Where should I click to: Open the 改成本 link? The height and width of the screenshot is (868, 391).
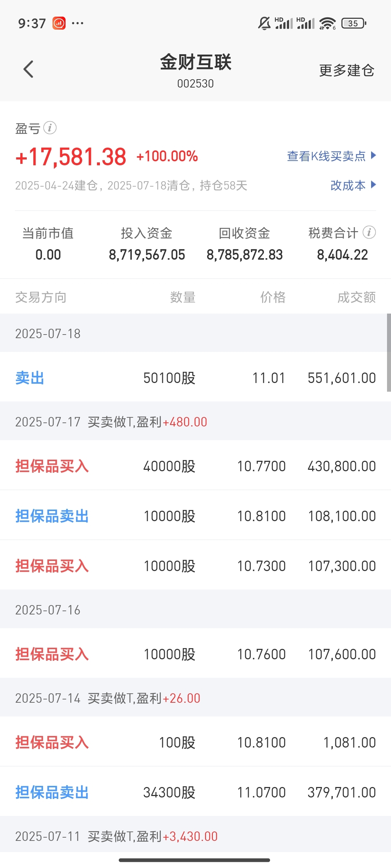[x=348, y=186]
